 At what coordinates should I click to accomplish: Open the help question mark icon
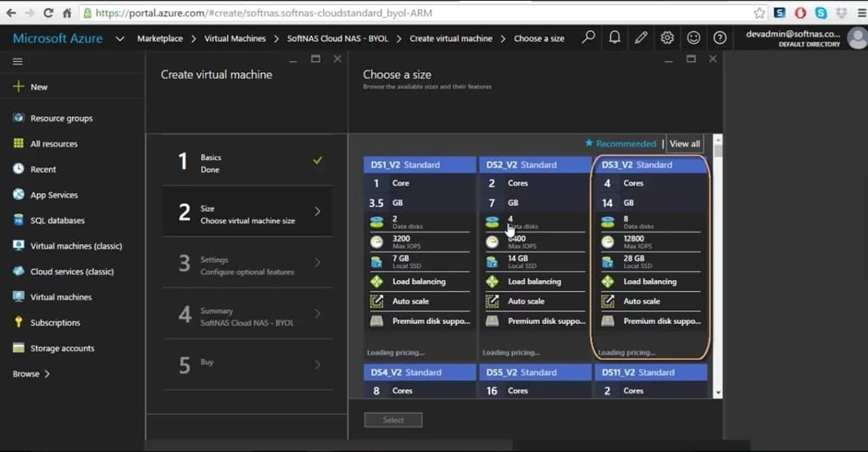[720, 37]
